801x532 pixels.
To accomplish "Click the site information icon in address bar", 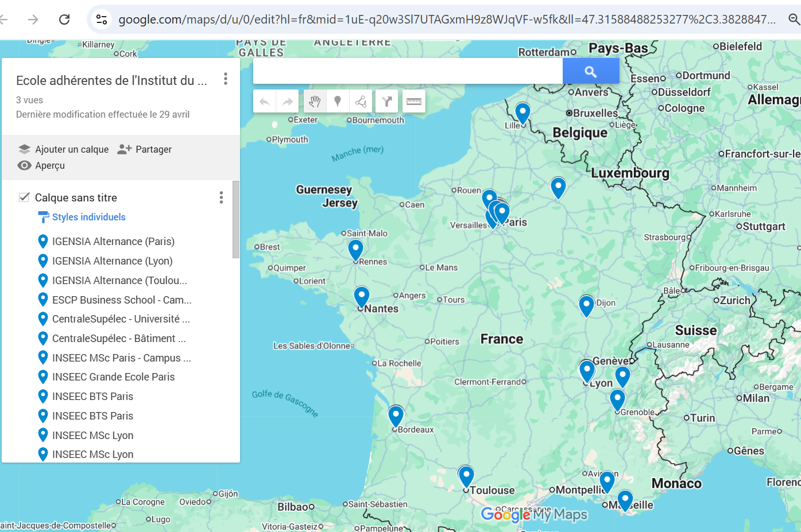I will coord(102,20).
